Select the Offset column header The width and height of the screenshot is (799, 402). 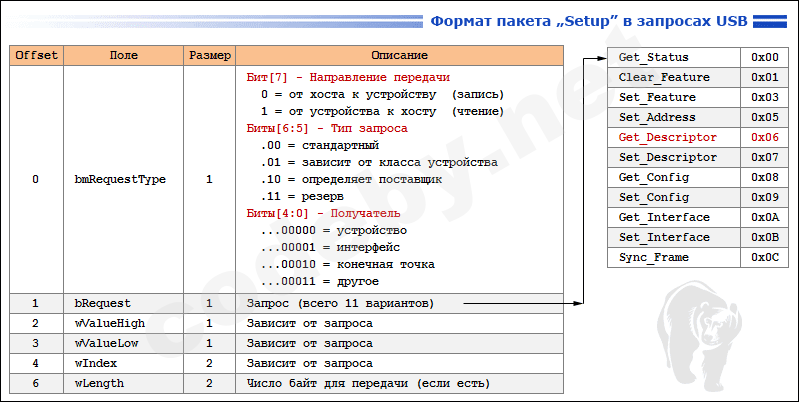[35, 55]
